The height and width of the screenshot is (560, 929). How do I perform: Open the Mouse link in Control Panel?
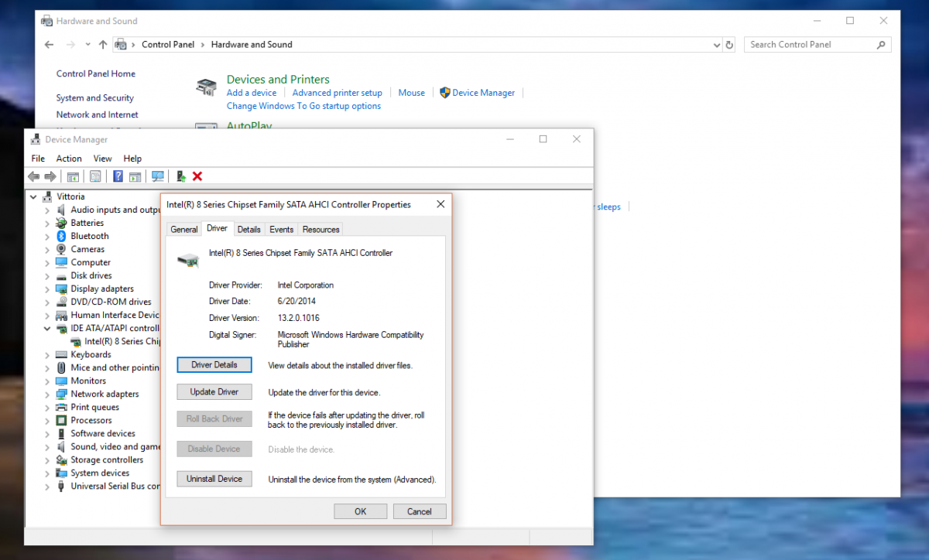[412, 93]
